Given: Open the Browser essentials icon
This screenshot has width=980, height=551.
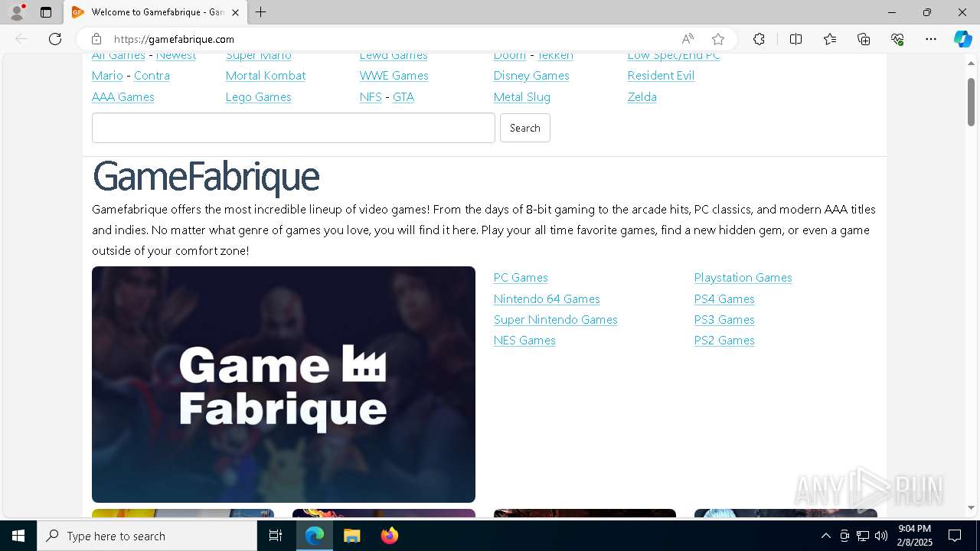Looking at the screenshot, I should (x=897, y=39).
